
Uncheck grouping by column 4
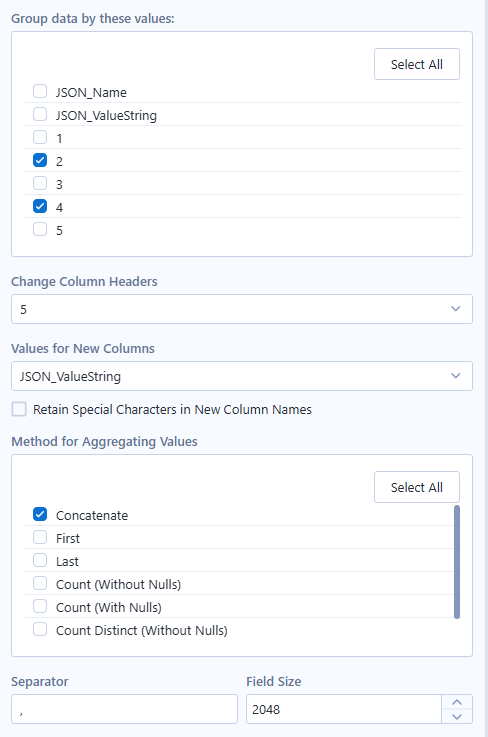click(x=40, y=206)
